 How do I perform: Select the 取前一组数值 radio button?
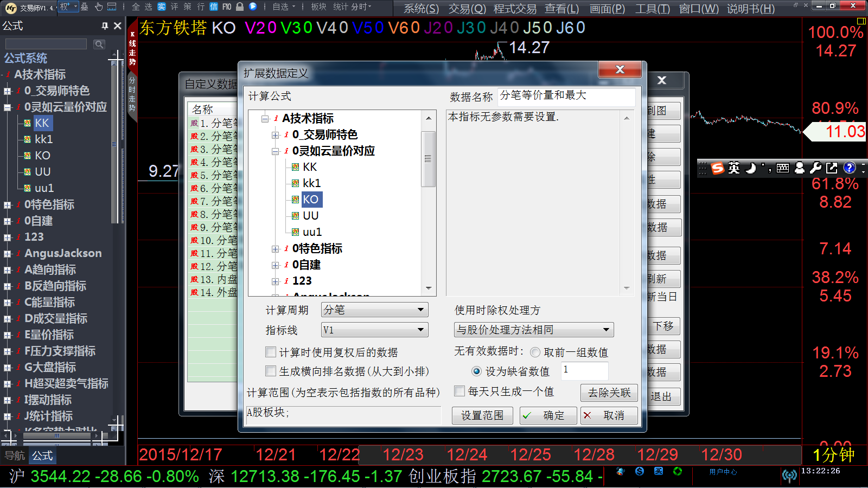tap(535, 352)
